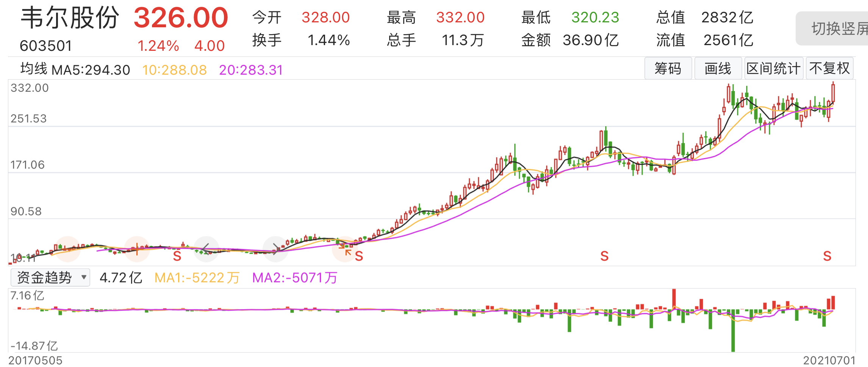
Task: Click the -14.87亿 volume axis label
Action: pyautogui.click(x=34, y=346)
